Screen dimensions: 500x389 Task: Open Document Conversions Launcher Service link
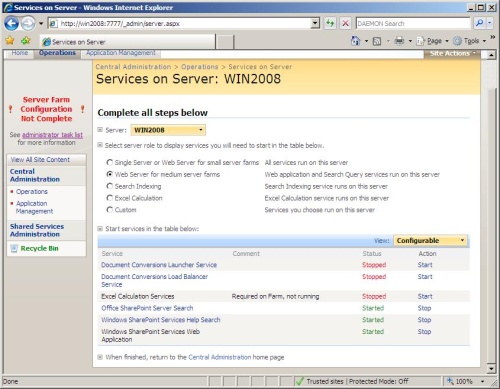159,265
